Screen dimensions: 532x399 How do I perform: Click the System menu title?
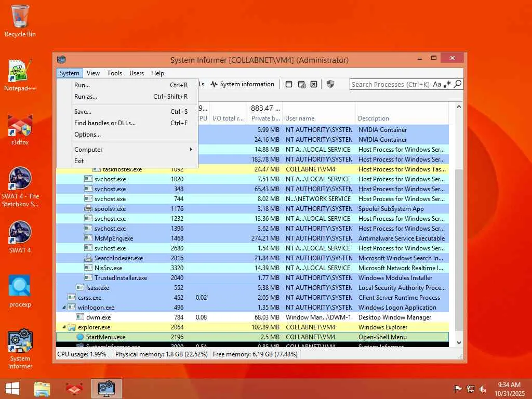pos(69,73)
